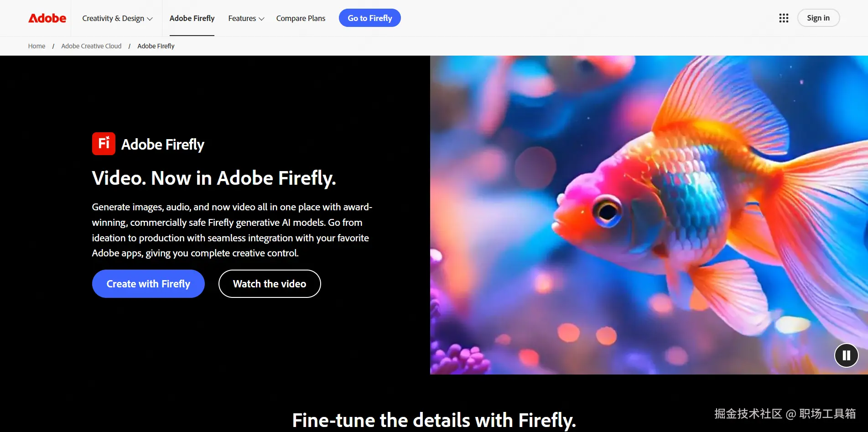This screenshot has height=432, width=868.
Task: Select the Adobe Firefly nav tab
Action: pos(192,18)
